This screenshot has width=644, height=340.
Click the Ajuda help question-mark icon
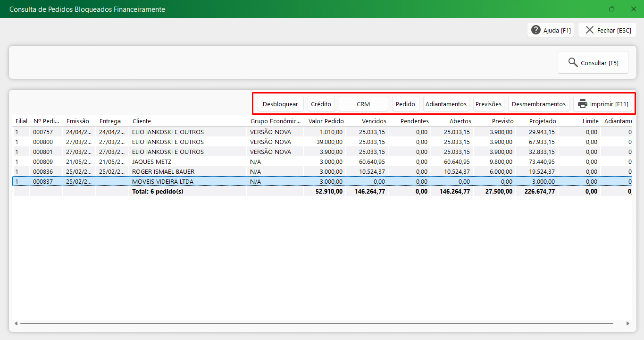[x=536, y=30]
